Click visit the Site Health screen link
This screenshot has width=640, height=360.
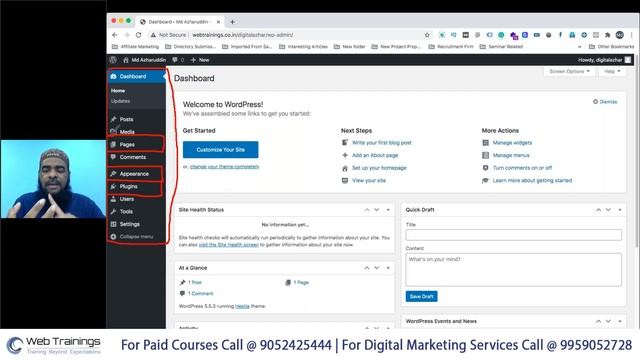229,245
